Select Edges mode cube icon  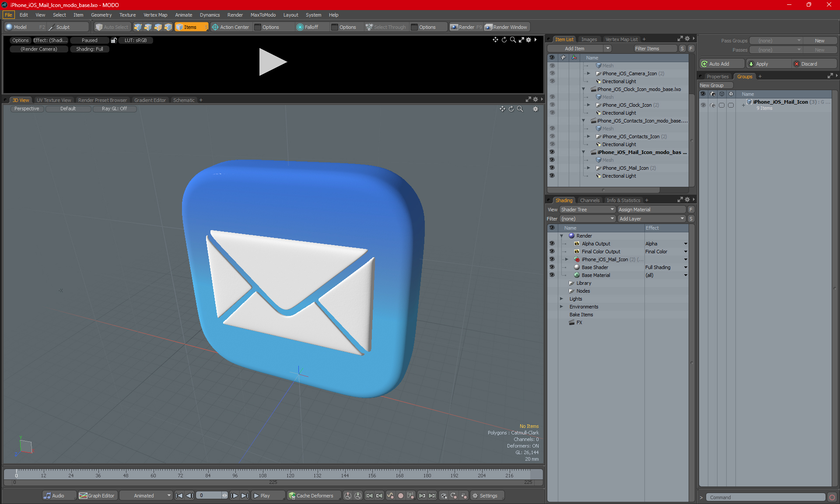(148, 27)
